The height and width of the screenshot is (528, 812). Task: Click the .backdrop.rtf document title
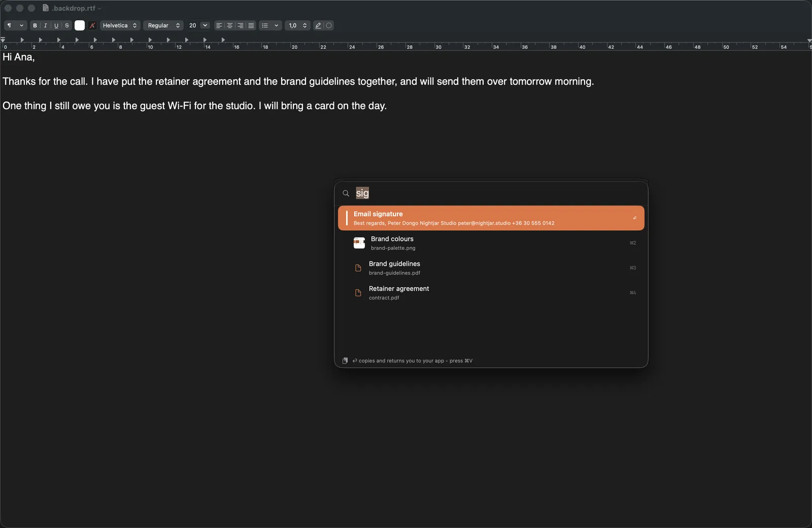click(x=74, y=8)
